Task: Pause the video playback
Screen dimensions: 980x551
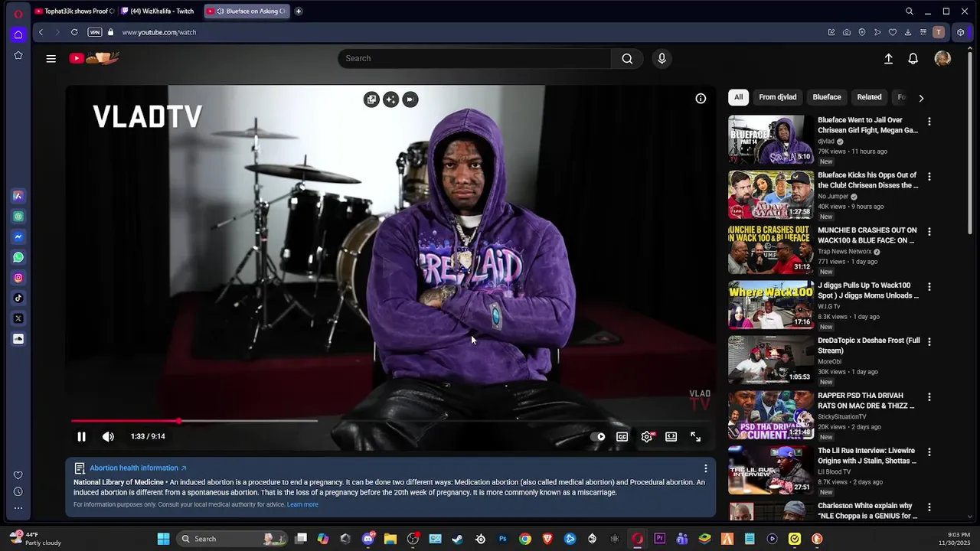Action: tap(81, 436)
